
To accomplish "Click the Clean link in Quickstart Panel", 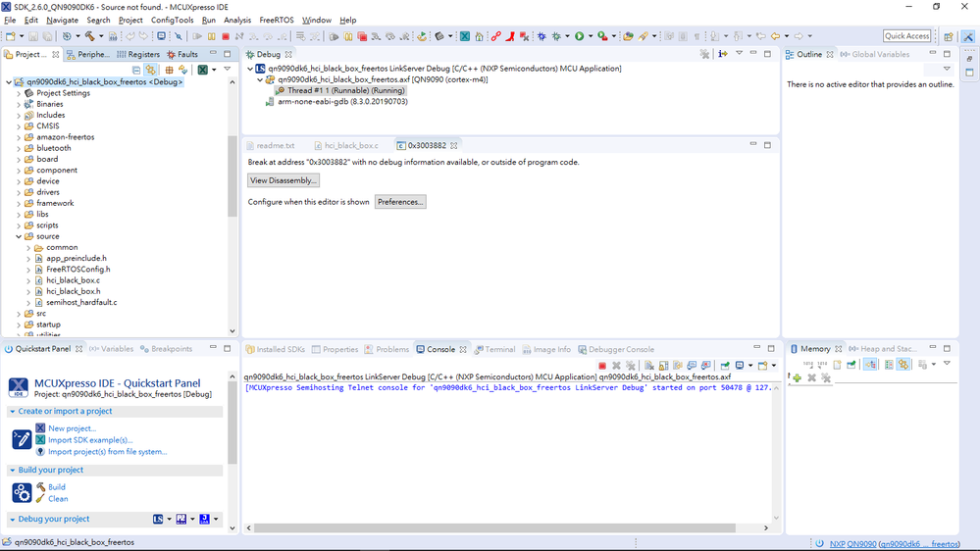I will pos(58,498).
